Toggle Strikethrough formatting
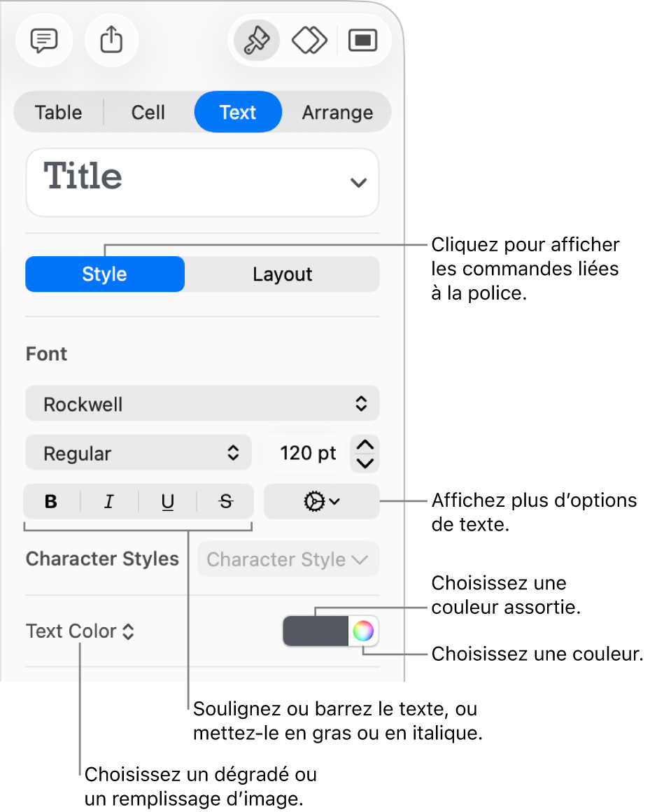Image resolution: width=657 pixels, height=812 pixels. (225, 501)
